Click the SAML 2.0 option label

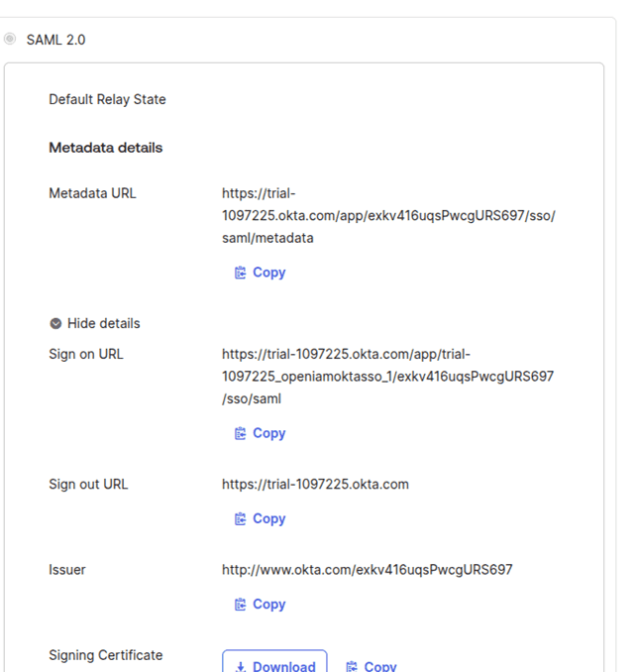point(55,40)
